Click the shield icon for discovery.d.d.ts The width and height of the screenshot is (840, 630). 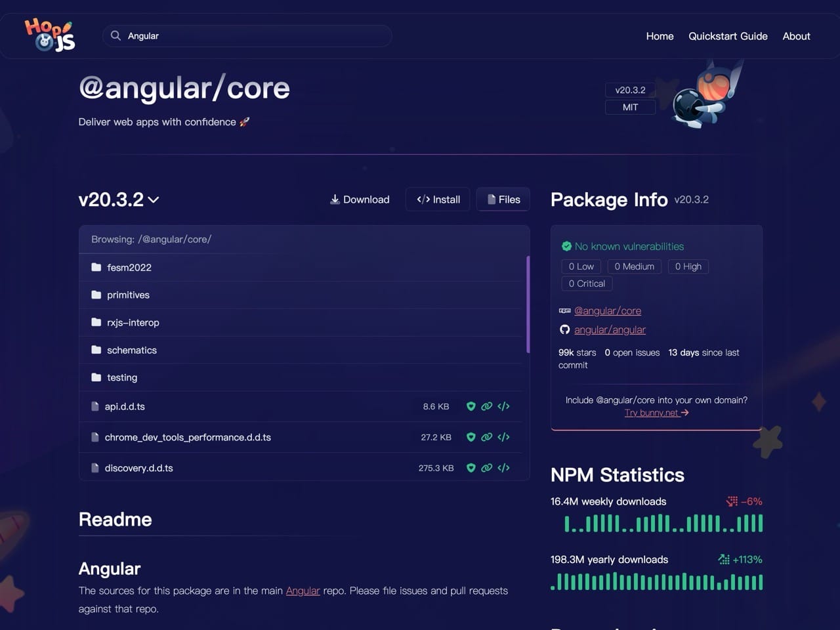[x=471, y=468]
